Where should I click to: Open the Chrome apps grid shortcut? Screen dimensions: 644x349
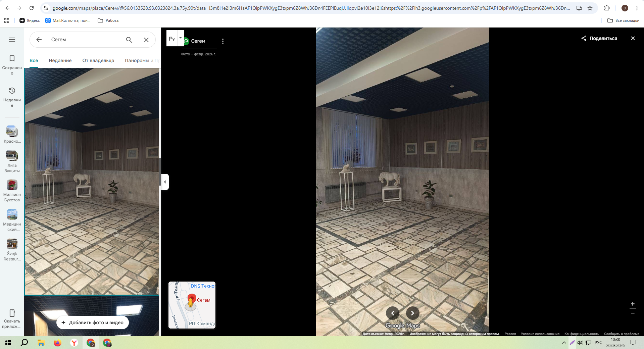click(7, 20)
